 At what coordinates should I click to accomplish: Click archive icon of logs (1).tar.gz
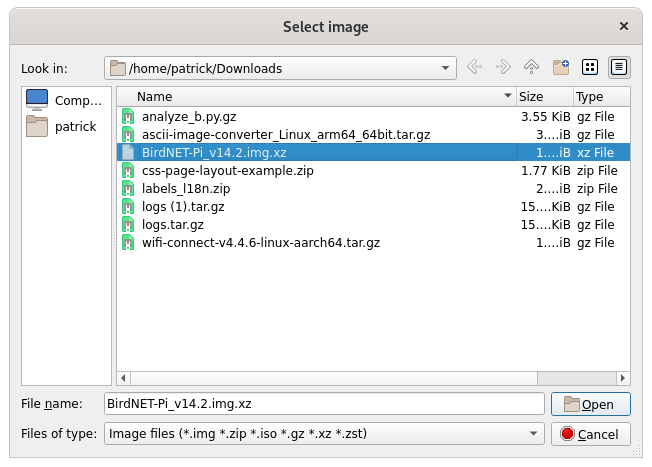(x=128, y=206)
